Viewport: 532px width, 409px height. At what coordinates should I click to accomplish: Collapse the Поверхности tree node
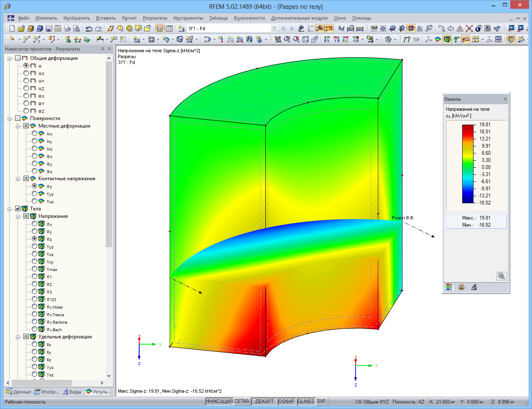click(10, 119)
